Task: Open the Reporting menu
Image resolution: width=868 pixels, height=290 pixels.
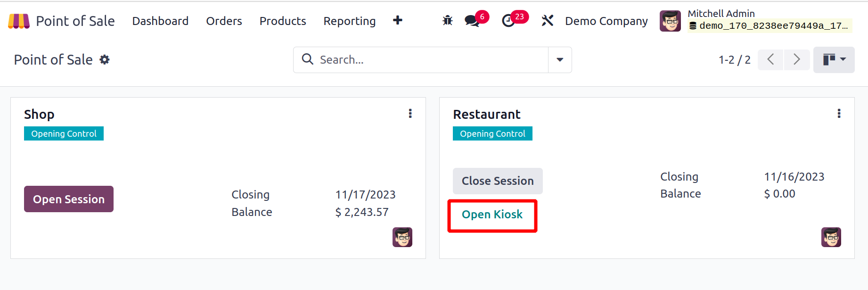Action: point(350,21)
